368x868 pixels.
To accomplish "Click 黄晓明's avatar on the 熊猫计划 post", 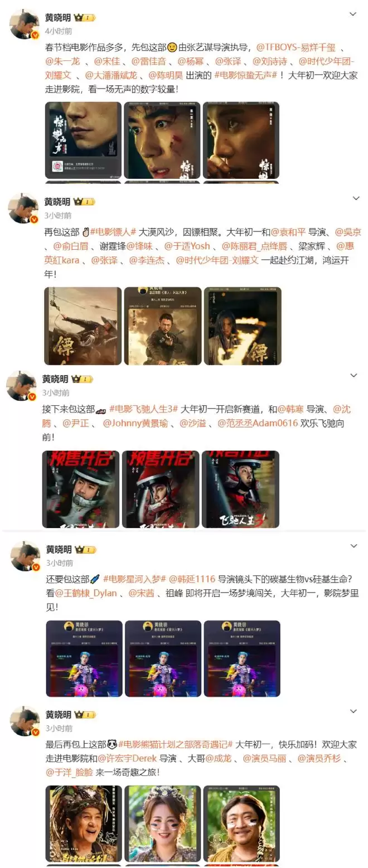I will point(25,721).
